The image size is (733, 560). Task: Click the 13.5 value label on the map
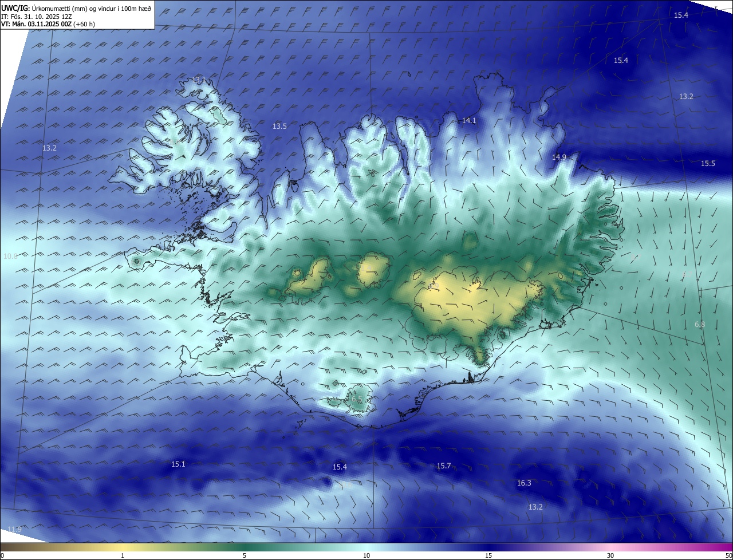pos(279,127)
